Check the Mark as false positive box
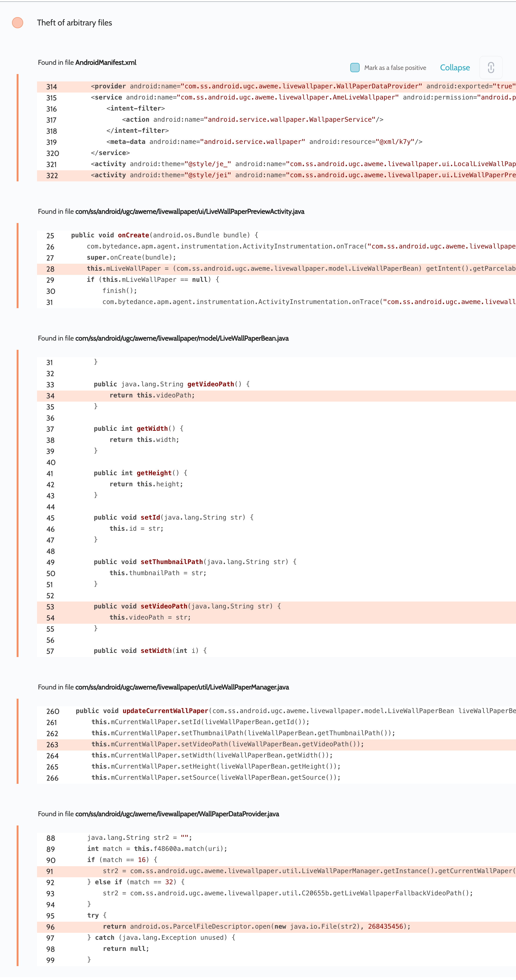Image resolution: width=516 pixels, height=980 pixels. click(x=355, y=68)
